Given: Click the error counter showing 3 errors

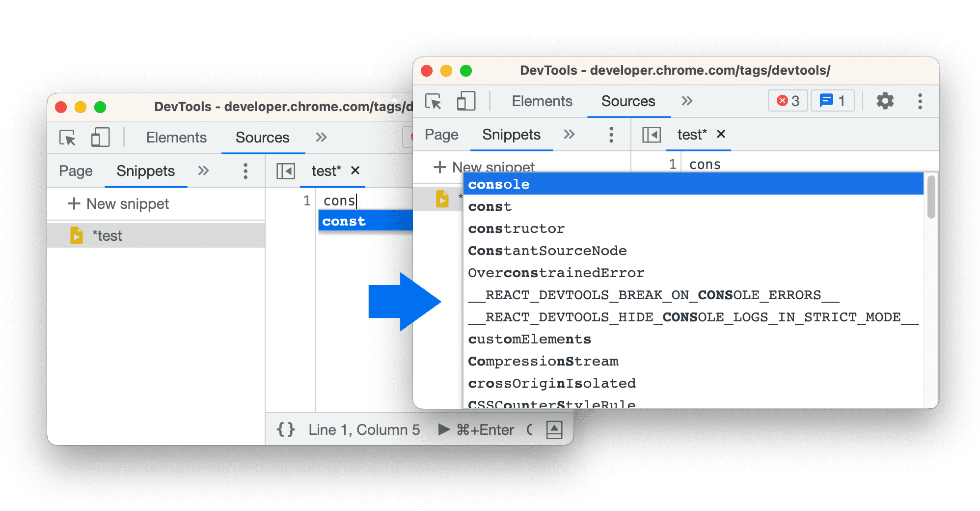Looking at the screenshot, I should (x=788, y=101).
